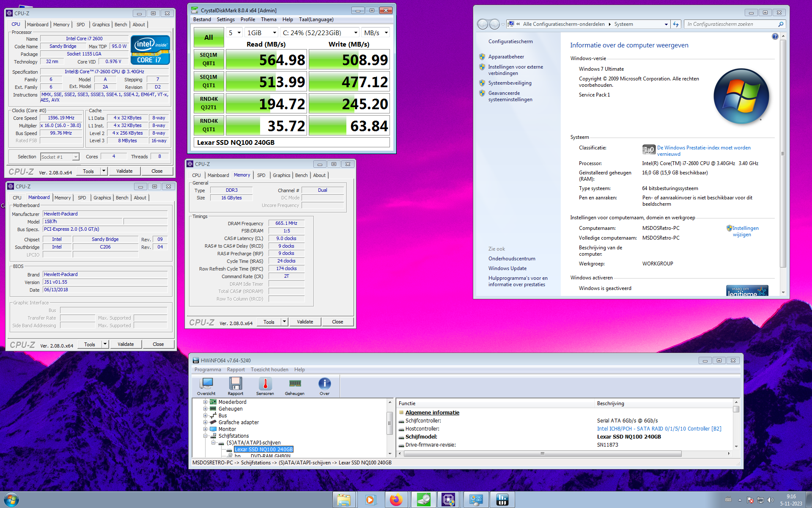Open the Settings menu in CrystalDiskMark

pyautogui.click(x=226, y=19)
